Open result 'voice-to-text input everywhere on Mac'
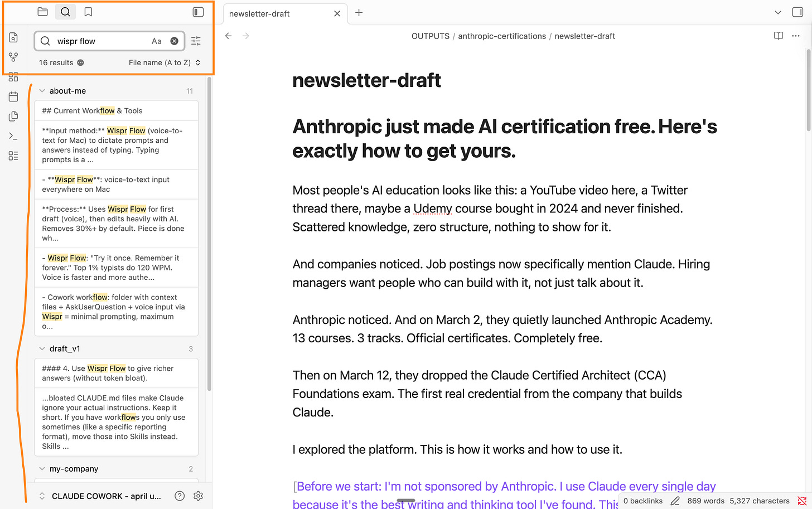The height and width of the screenshot is (509, 812). [117, 184]
